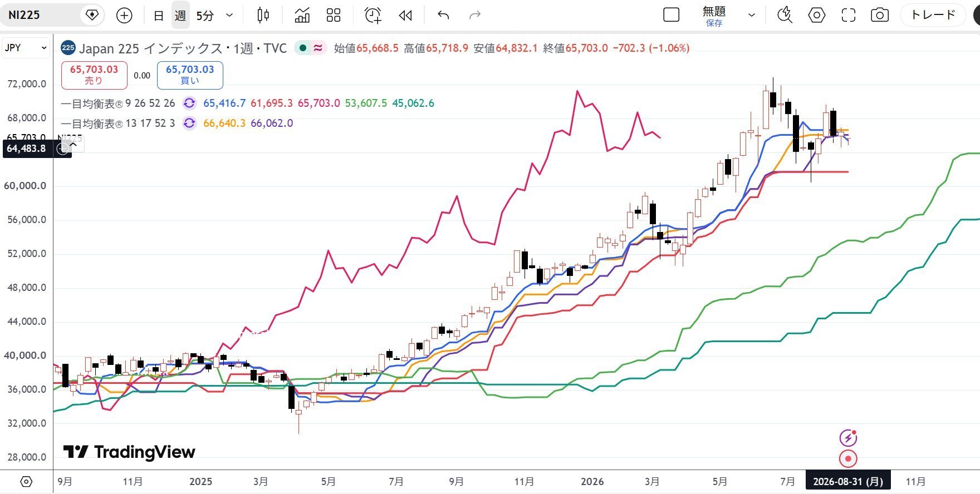Select the 週 weekly interval
This screenshot has height=494, width=980.
pos(180,16)
